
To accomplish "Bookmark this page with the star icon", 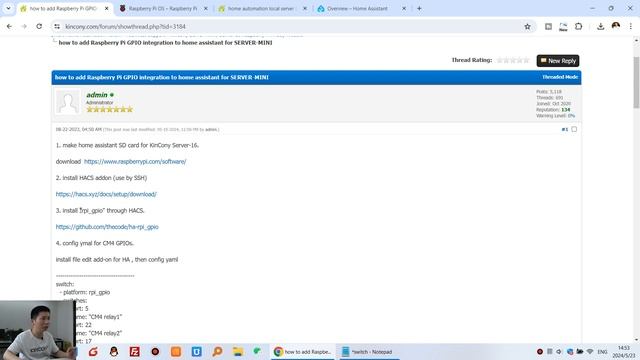I will [x=527, y=27].
